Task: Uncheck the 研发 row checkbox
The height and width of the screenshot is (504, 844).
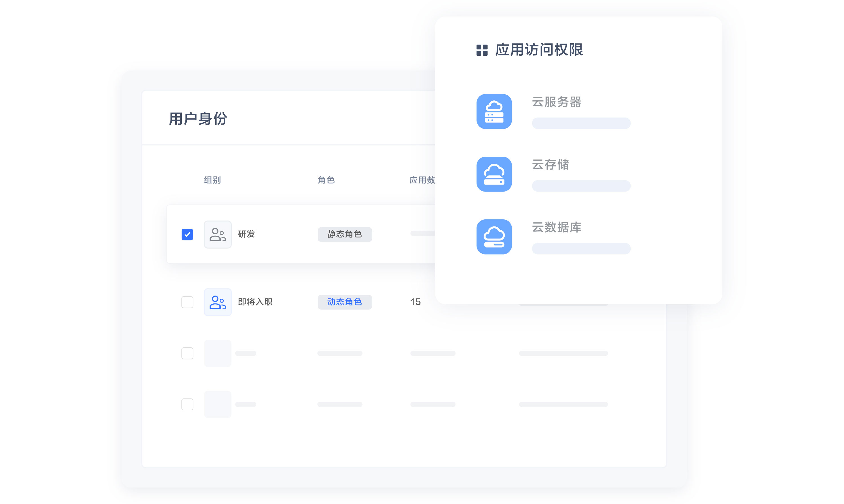Action: [187, 234]
